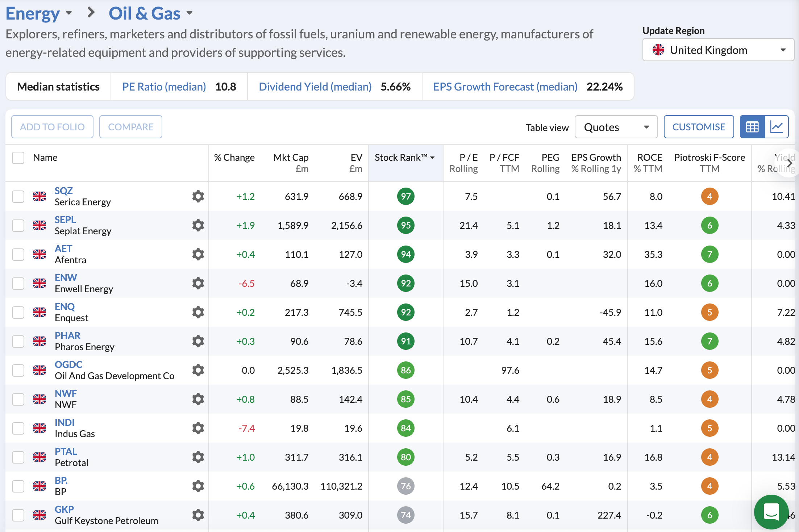Open the Quotes table view dropdown
799x532 pixels.
point(616,127)
